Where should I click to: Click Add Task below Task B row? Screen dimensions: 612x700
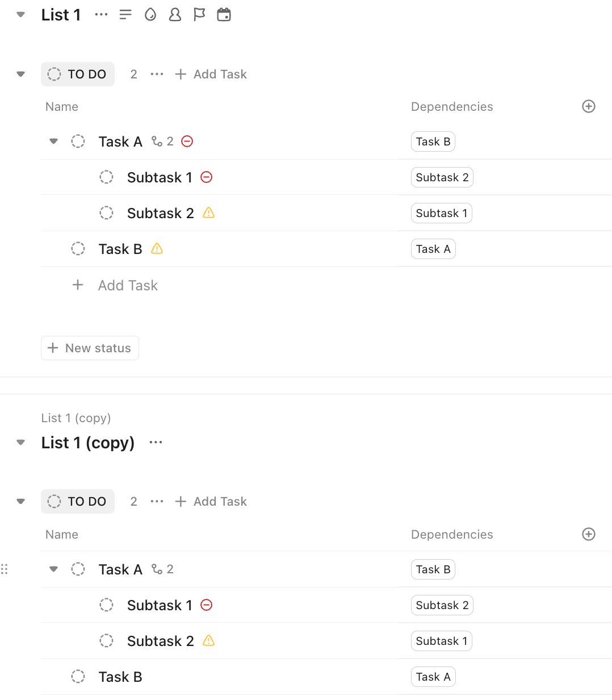128,285
